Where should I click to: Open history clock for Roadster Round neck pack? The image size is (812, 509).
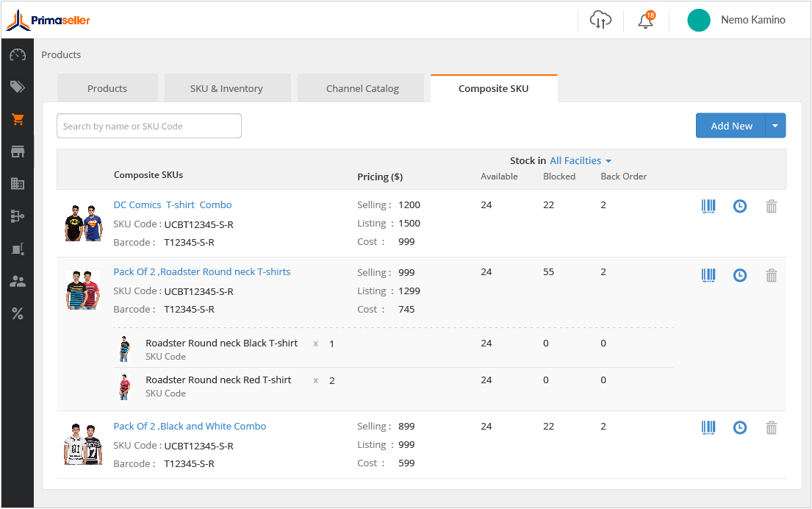pyautogui.click(x=740, y=275)
